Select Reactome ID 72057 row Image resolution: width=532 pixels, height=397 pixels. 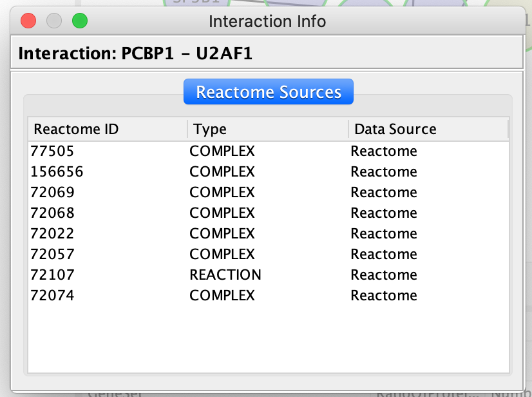coord(52,255)
